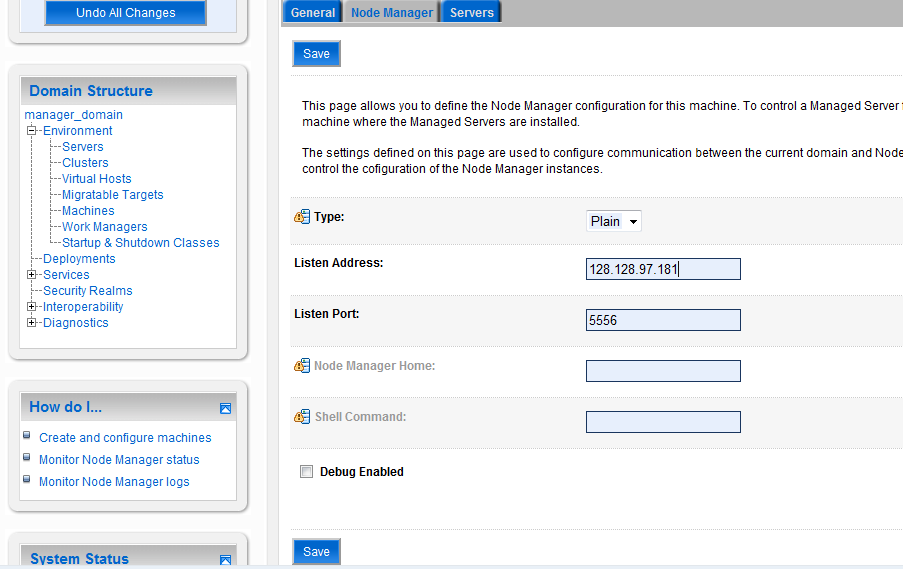Image resolution: width=903 pixels, height=569 pixels.
Task: Click the Undo All Changes button
Action: 126,13
